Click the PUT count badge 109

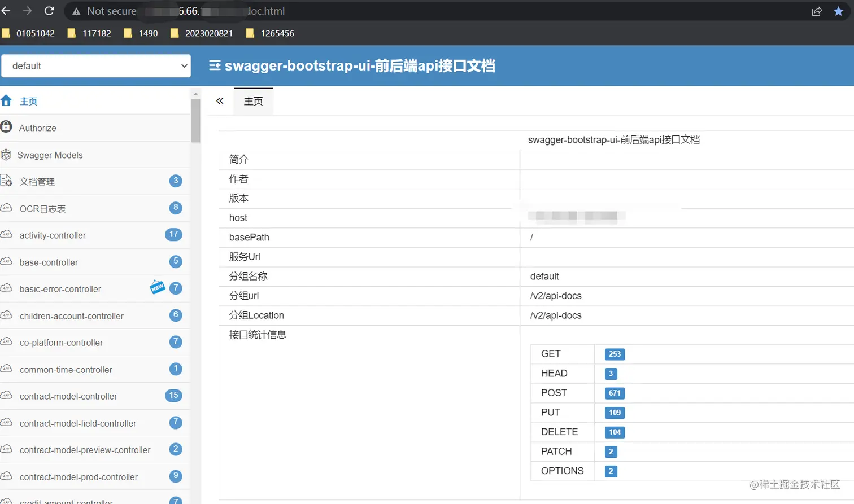click(x=615, y=413)
